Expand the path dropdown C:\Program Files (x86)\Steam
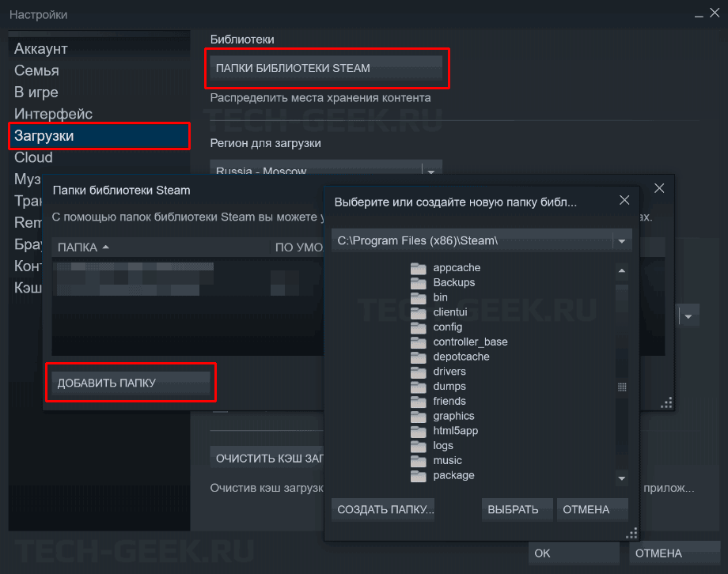 (x=621, y=240)
